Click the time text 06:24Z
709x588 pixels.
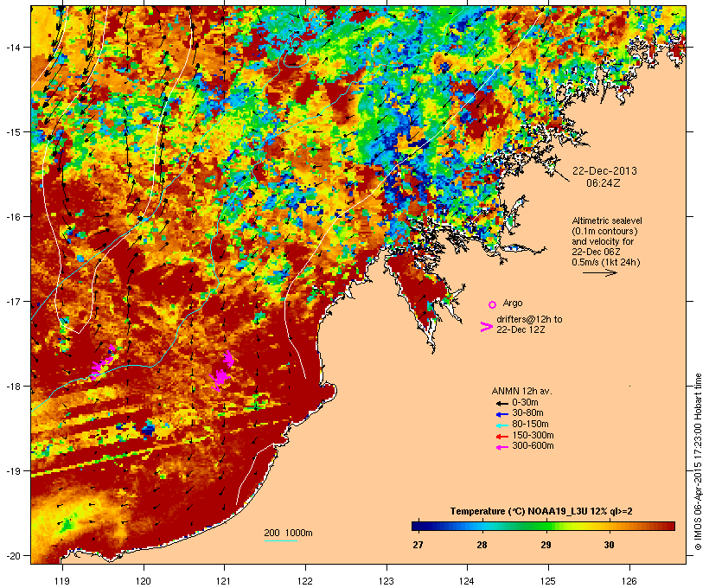(604, 183)
